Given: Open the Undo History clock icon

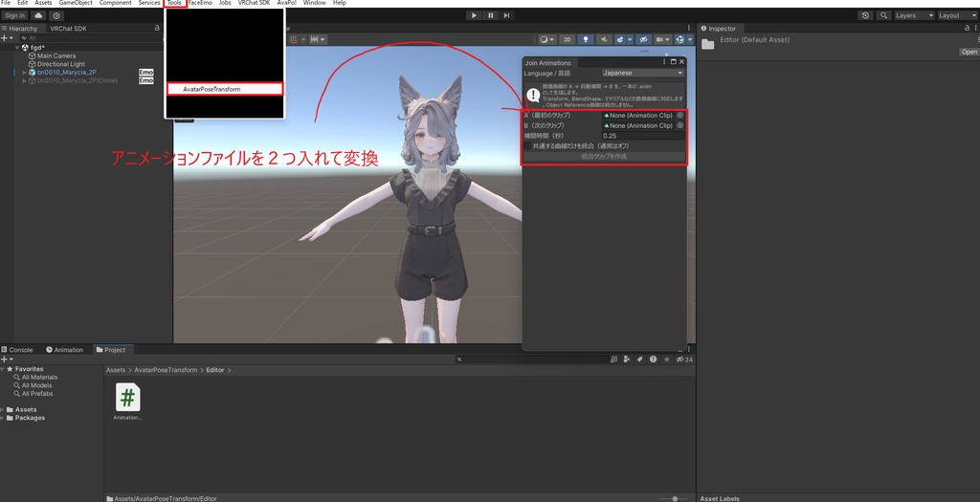Looking at the screenshot, I should click(865, 15).
